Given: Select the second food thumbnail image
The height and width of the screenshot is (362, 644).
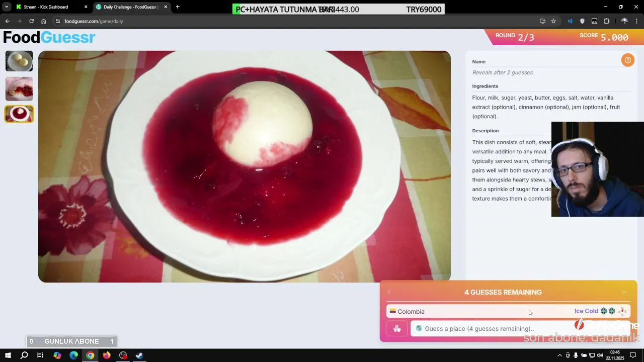Looking at the screenshot, I should (x=19, y=88).
